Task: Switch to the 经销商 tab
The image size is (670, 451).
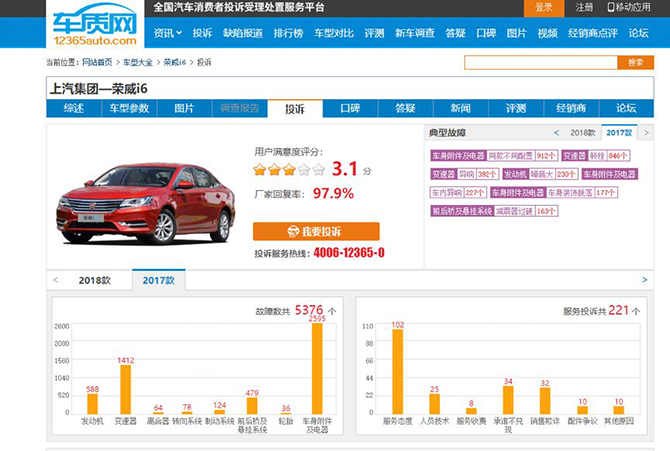Action: point(571,108)
